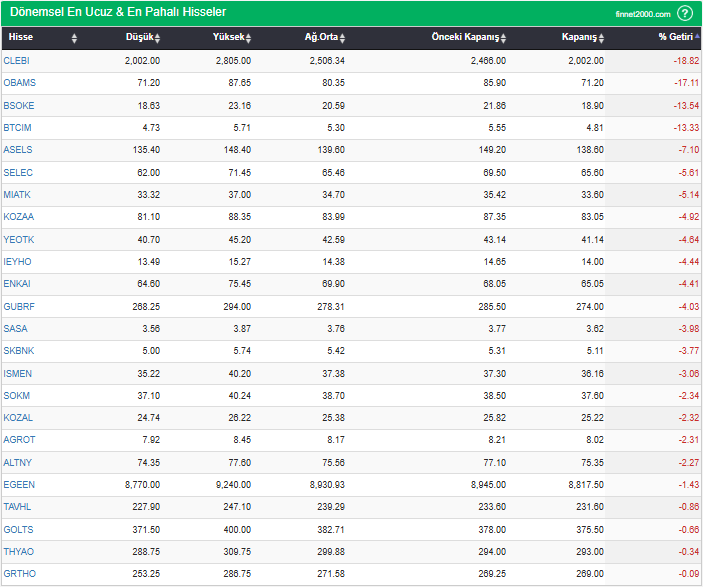
Task: Select ENKAI weighted average 69.90
Action: pos(334,283)
